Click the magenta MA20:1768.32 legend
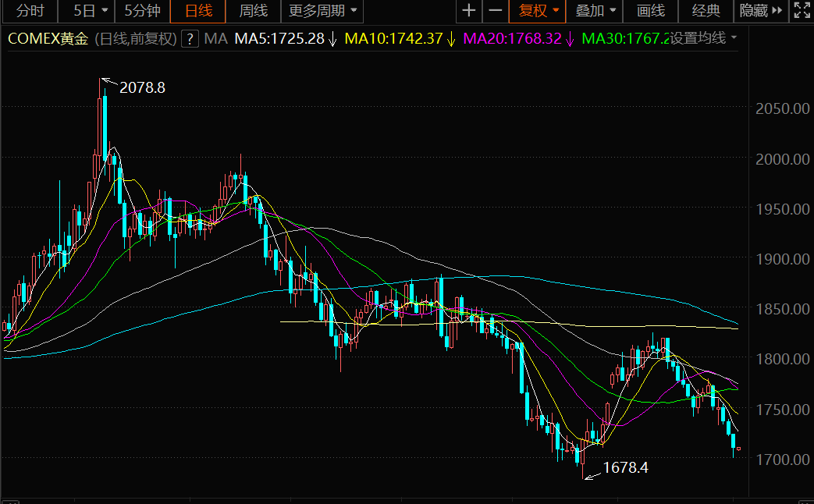Viewport: 814px width, 504px height. (512, 39)
